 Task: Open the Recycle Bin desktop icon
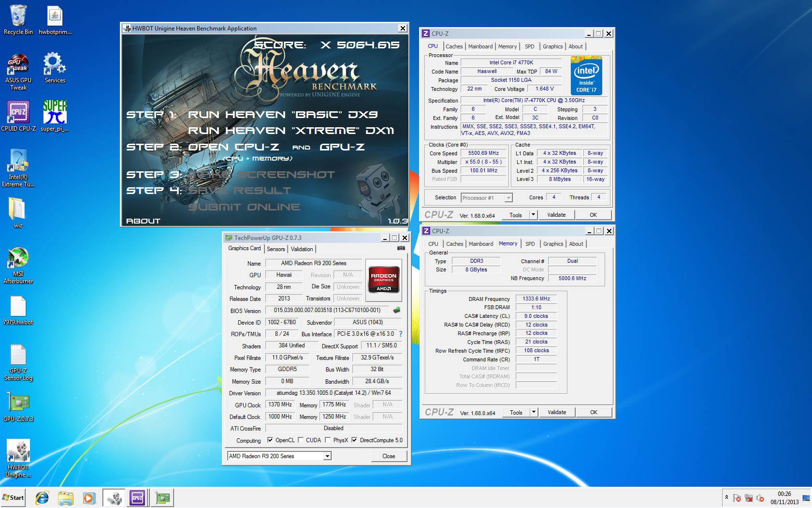tap(18, 19)
